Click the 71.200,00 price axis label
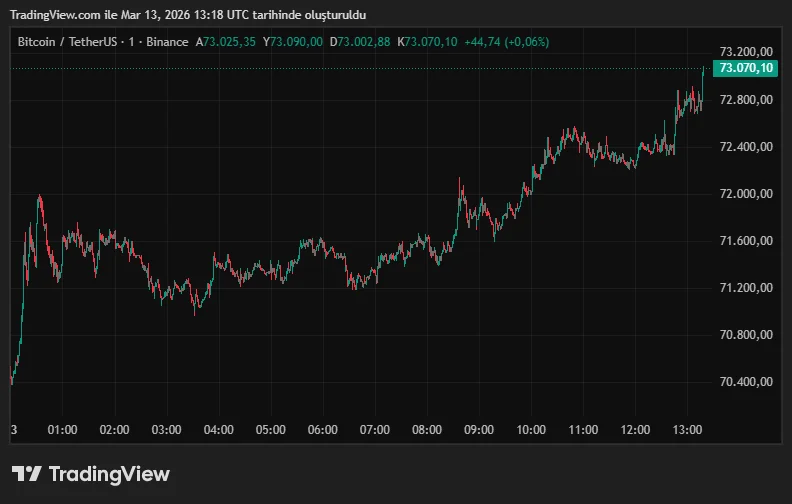The height and width of the screenshot is (504, 792). pos(746,287)
